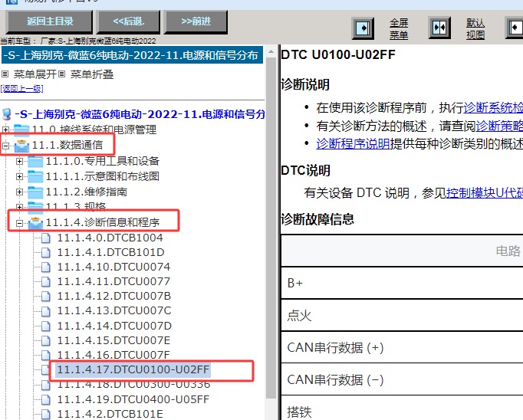The image size is (523, 420).
Task: Select the 默认视图 label
Action: [475, 28]
